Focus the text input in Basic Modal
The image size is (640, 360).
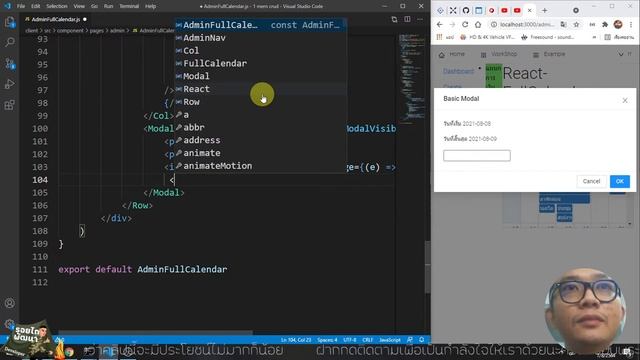click(x=477, y=156)
